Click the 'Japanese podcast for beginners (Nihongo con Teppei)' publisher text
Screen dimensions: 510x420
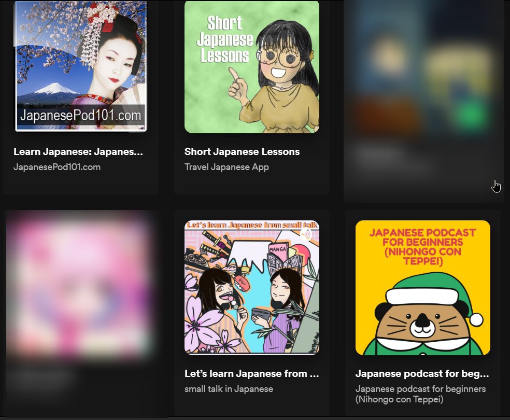pyautogui.click(x=420, y=394)
